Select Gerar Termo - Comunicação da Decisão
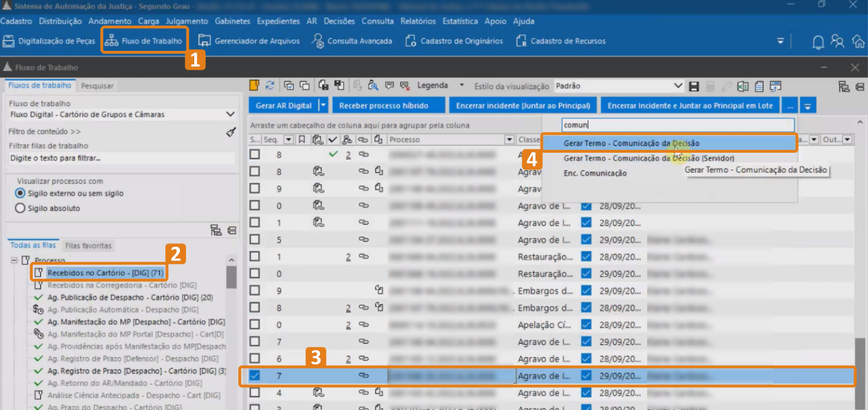This screenshot has height=410, width=868. (669, 143)
